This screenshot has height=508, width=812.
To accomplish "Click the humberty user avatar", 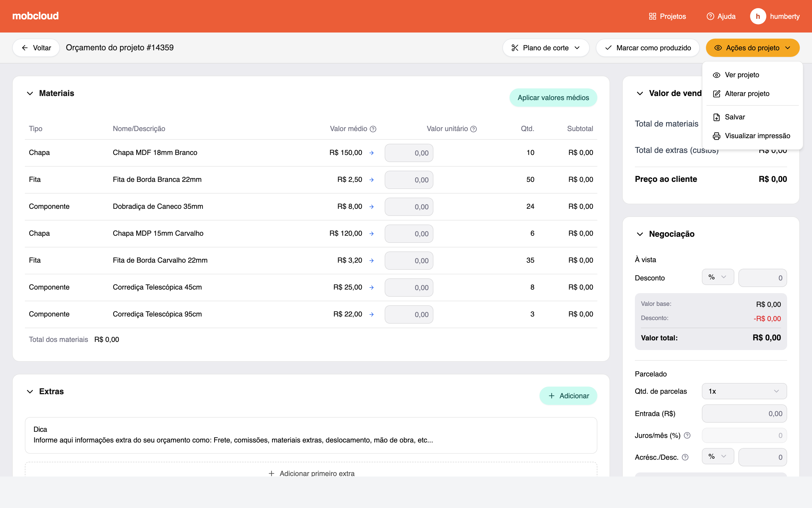I will point(758,16).
